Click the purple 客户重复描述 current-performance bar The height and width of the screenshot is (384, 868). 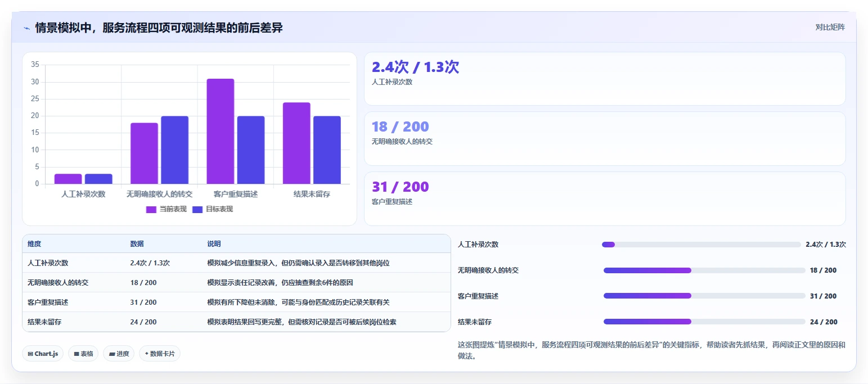[x=221, y=131]
